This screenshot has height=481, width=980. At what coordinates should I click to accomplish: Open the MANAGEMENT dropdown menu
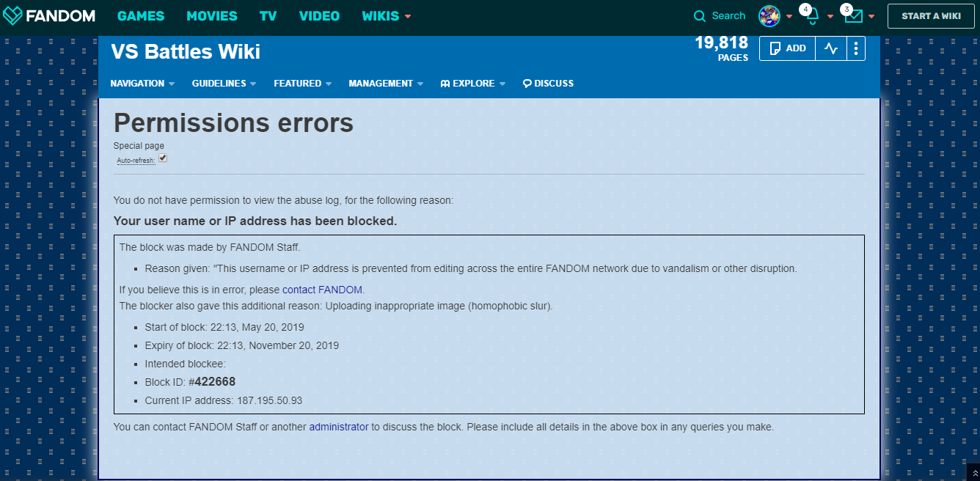point(386,84)
